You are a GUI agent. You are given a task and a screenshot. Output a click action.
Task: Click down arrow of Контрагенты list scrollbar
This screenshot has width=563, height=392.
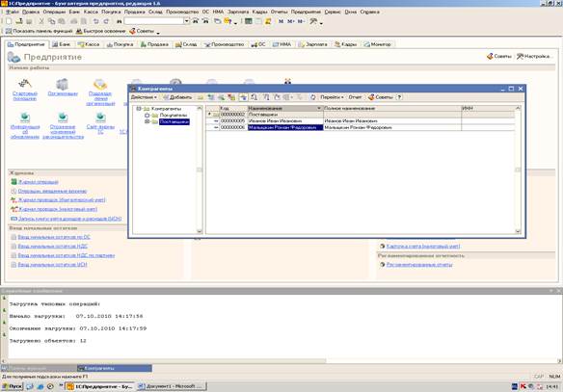tap(518, 231)
